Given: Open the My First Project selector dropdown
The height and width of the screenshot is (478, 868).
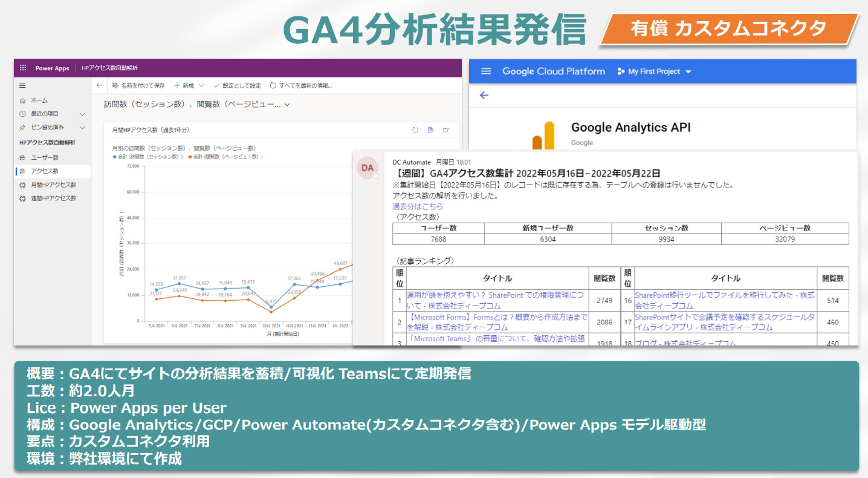Looking at the screenshot, I should (x=688, y=71).
